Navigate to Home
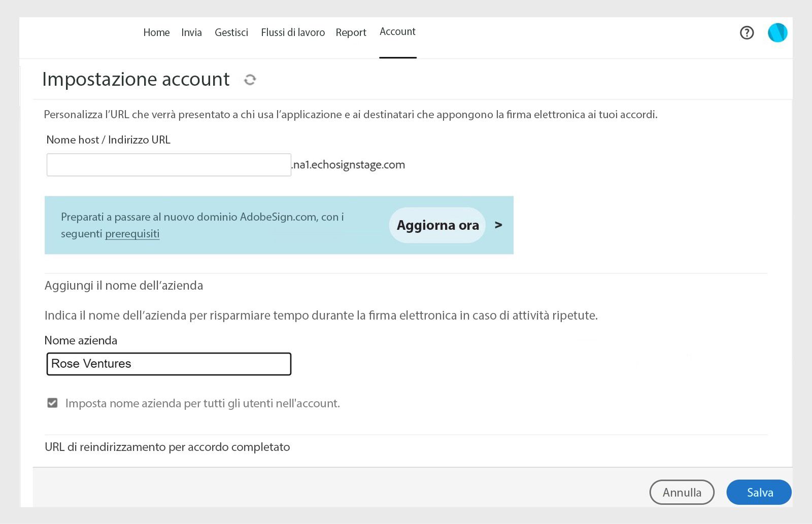This screenshot has height=524, width=812. 156,32
